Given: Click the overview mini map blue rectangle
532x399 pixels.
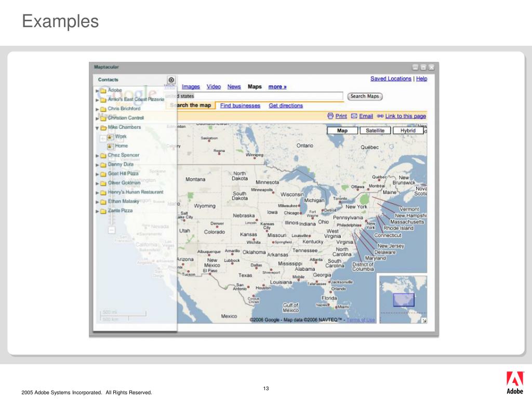Looking at the screenshot, I should (x=403, y=300).
